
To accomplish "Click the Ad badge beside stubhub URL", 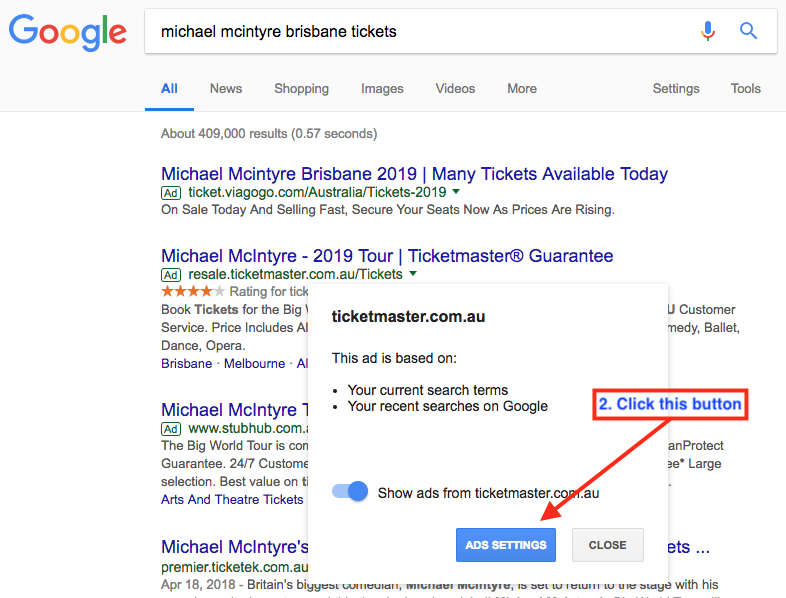I will click(171, 429).
